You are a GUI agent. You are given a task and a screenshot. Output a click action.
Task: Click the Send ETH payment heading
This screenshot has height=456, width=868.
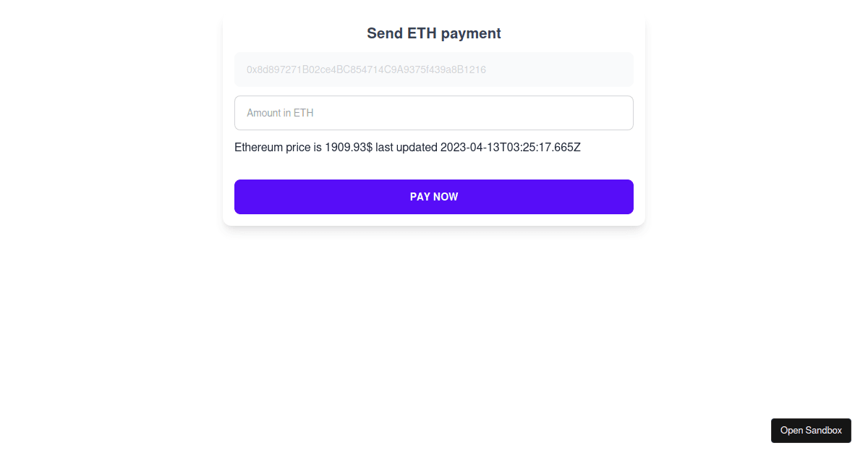click(434, 33)
